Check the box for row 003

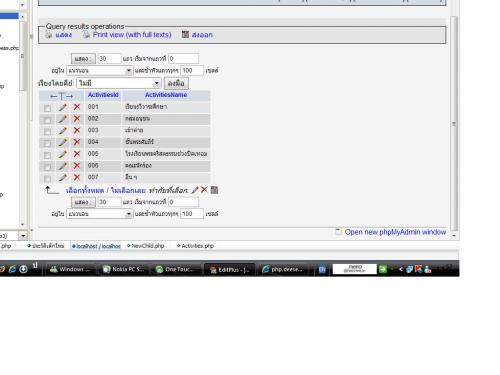47,132
